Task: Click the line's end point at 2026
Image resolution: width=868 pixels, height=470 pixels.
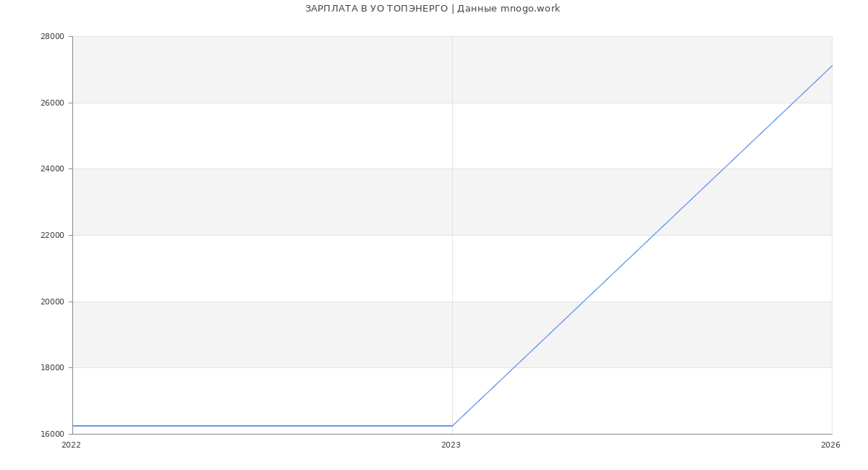Action: click(x=832, y=66)
